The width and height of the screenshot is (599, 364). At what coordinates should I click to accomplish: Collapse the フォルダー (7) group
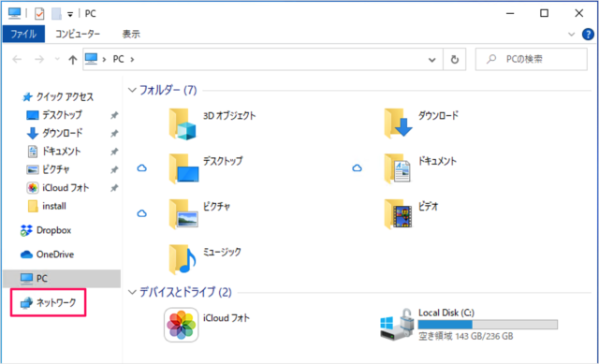click(x=132, y=90)
